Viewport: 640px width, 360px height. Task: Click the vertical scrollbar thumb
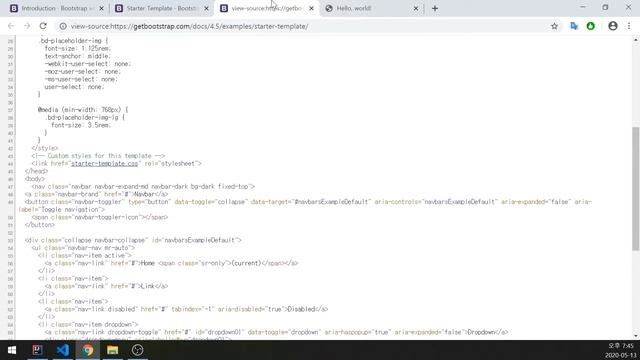coord(636,188)
